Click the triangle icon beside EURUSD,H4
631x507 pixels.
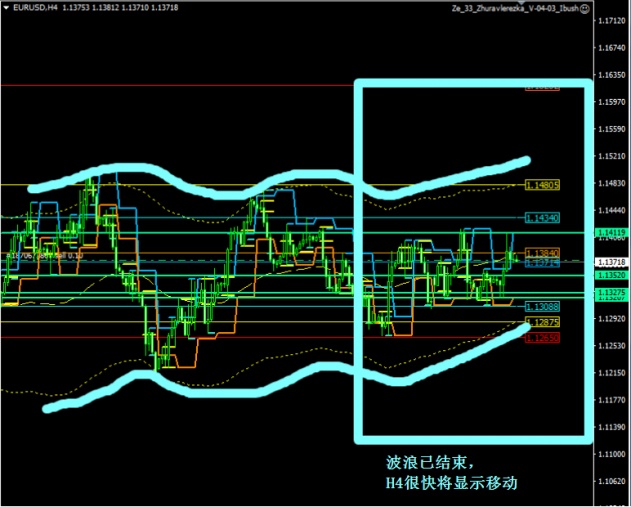[5, 8]
